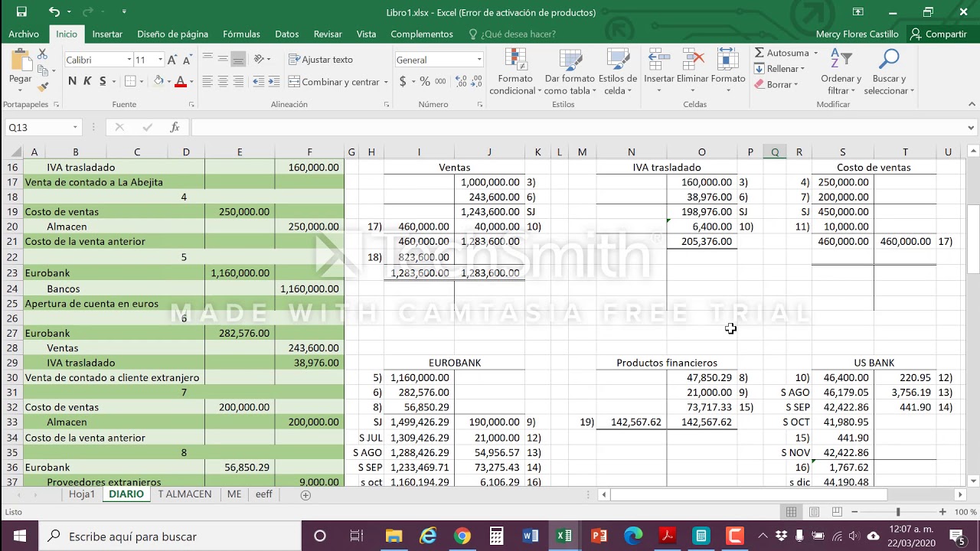Screen dimensions: 980x551
Task: Click the Increase Indent icon
Action: [x=274, y=81]
